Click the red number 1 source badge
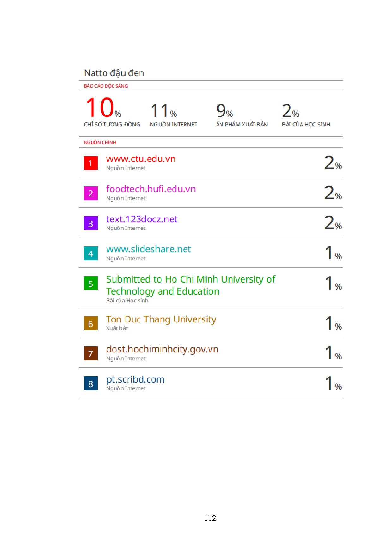 tap(91, 163)
